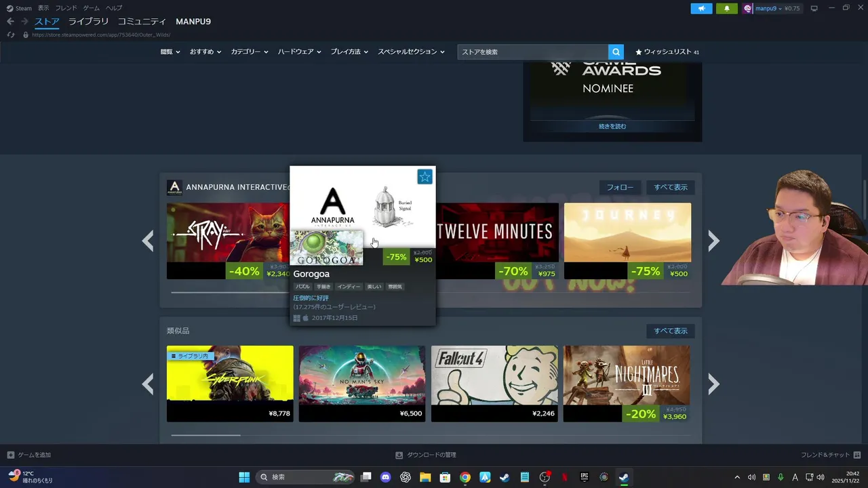Open ChatGPT from the taskbar
The image size is (868, 488).
pyautogui.click(x=406, y=477)
